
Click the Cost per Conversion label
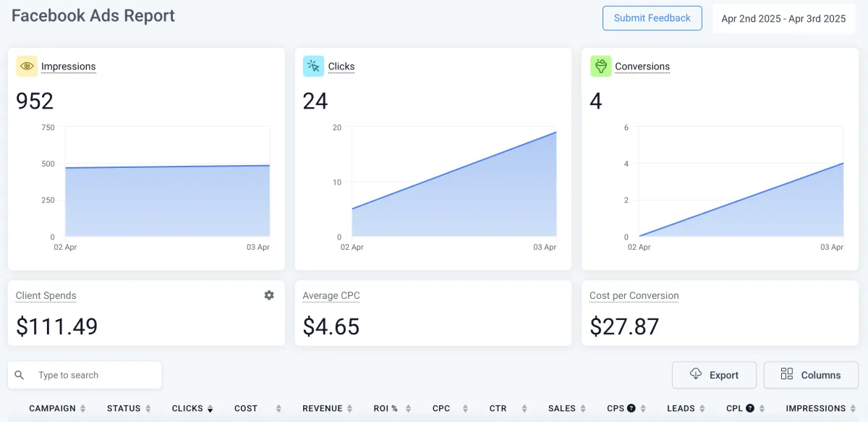[634, 295]
